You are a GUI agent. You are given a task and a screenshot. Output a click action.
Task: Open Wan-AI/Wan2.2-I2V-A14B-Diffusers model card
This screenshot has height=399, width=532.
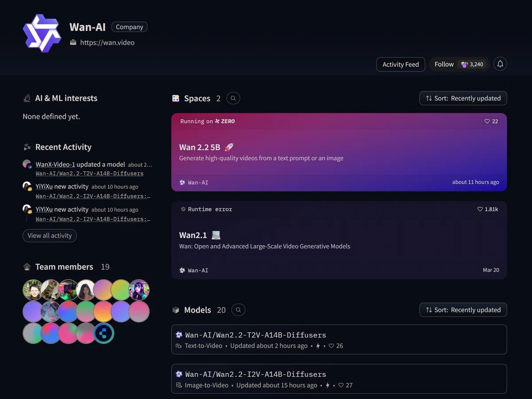pos(339,379)
